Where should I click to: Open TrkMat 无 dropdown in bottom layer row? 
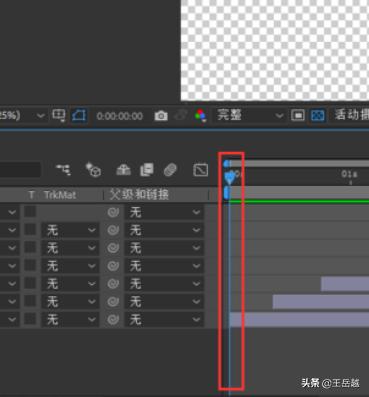point(70,319)
